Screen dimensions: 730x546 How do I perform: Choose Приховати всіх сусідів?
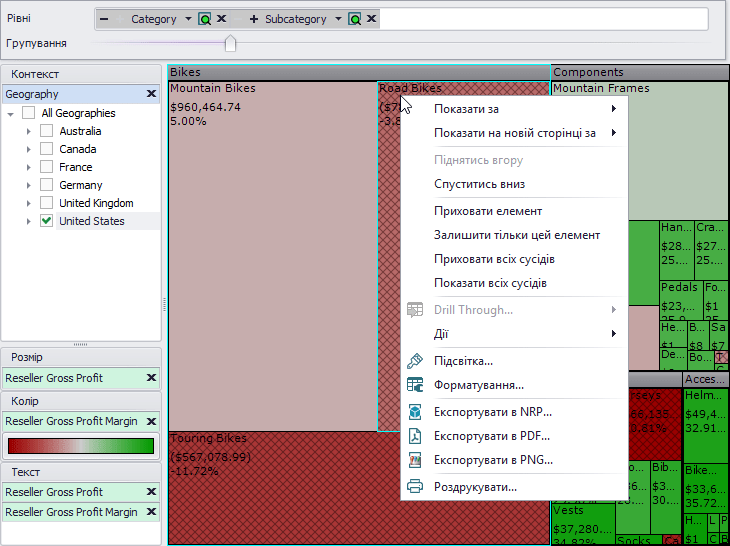tap(514, 259)
